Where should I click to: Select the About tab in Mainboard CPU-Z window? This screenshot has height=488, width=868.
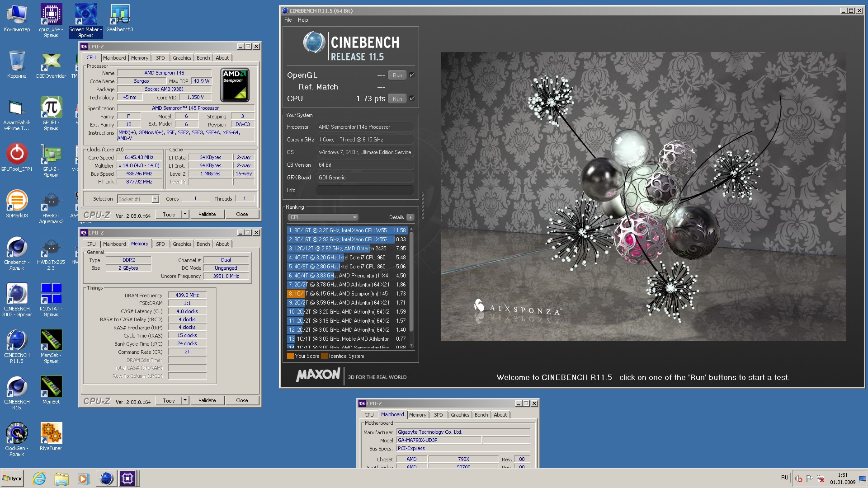tap(500, 415)
